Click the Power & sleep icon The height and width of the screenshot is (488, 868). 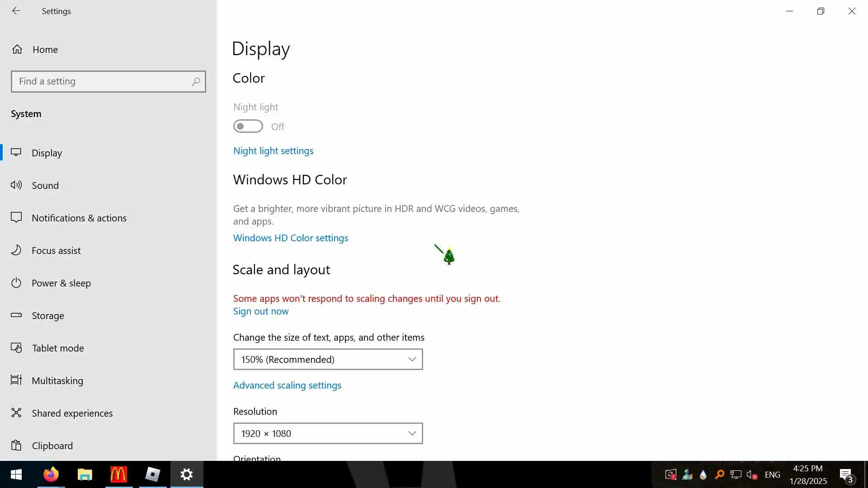click(16, 283)
